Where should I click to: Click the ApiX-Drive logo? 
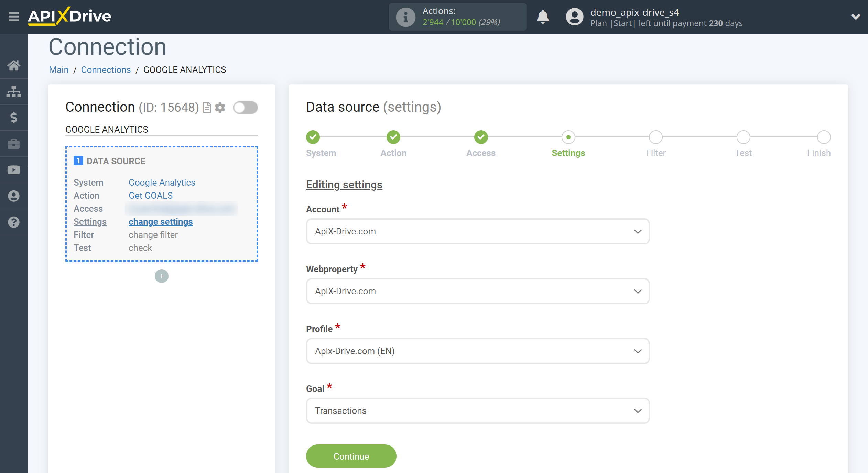point(69,16)
